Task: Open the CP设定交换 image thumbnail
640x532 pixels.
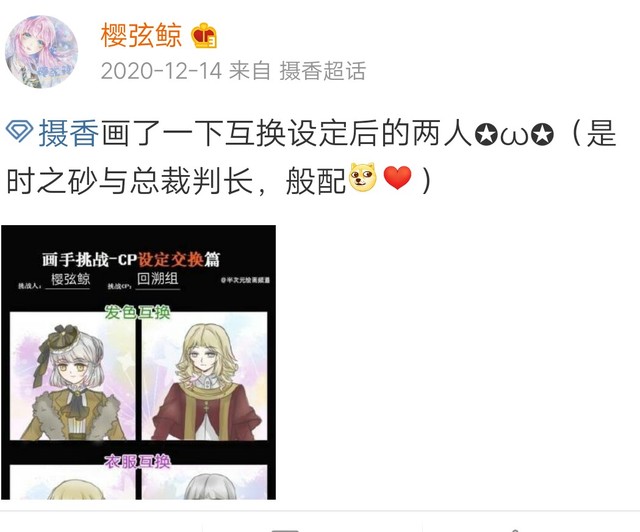Action: tap(138, 362)
